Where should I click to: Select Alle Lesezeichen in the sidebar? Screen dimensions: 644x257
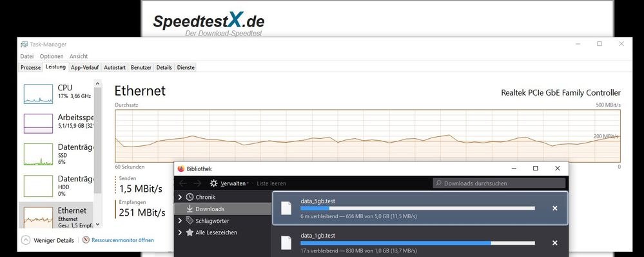[x=217, y=232]
